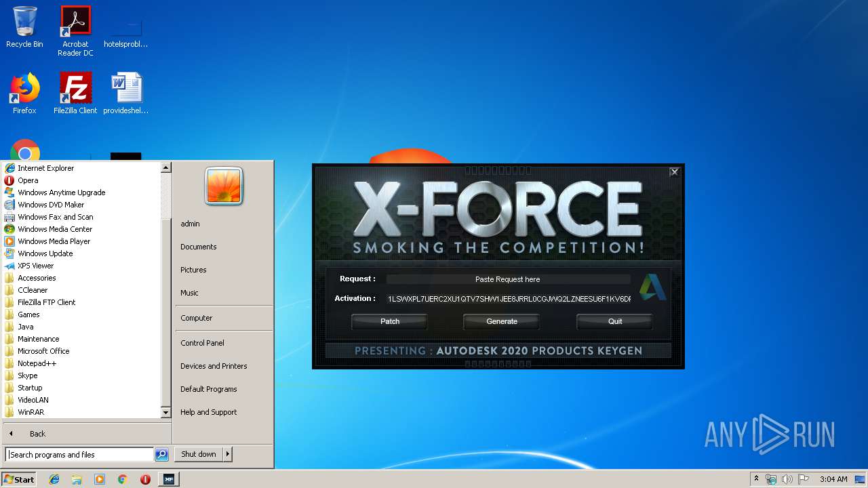Open Chrome from taskbar

coord(122,479)
